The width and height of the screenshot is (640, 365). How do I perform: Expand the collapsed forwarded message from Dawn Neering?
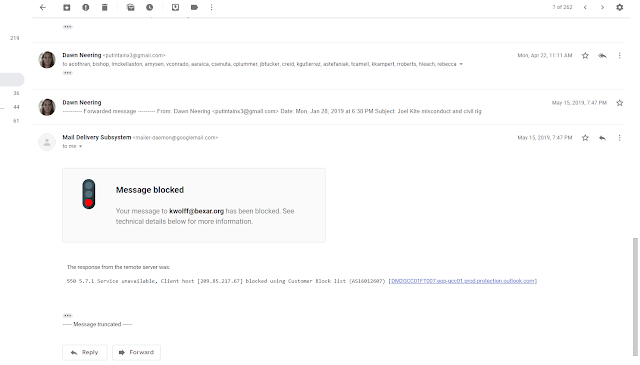(x=327, y=107)
